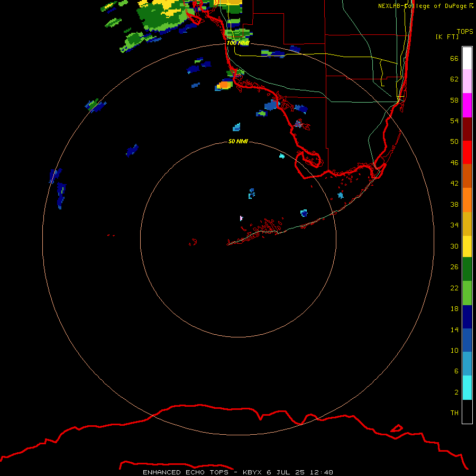Image resolution: width=476 pixels, height=476 pixels.
Task: Click the white swatch atop the tops scale
Action: point(467,58)
